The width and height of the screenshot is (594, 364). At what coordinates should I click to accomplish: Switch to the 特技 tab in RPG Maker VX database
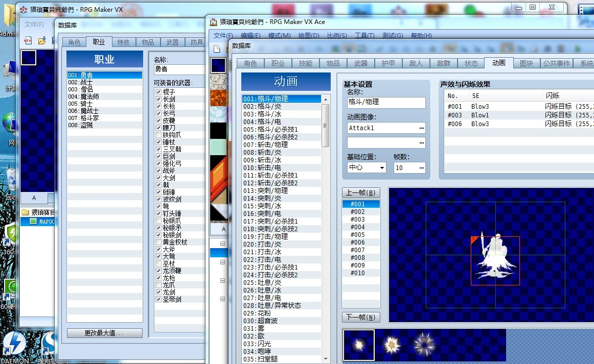[x=123, y=42]
